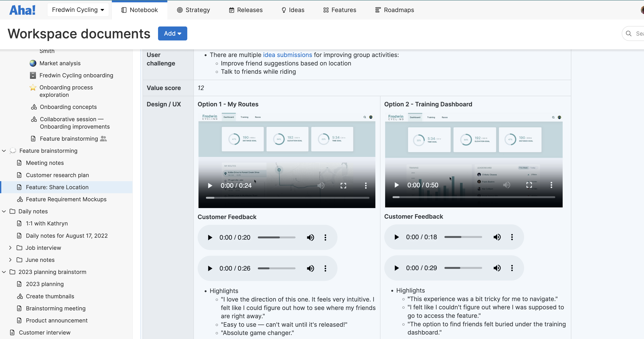
Task: Open the 1:1 with Kathryn note
Action: coord(47,223)
